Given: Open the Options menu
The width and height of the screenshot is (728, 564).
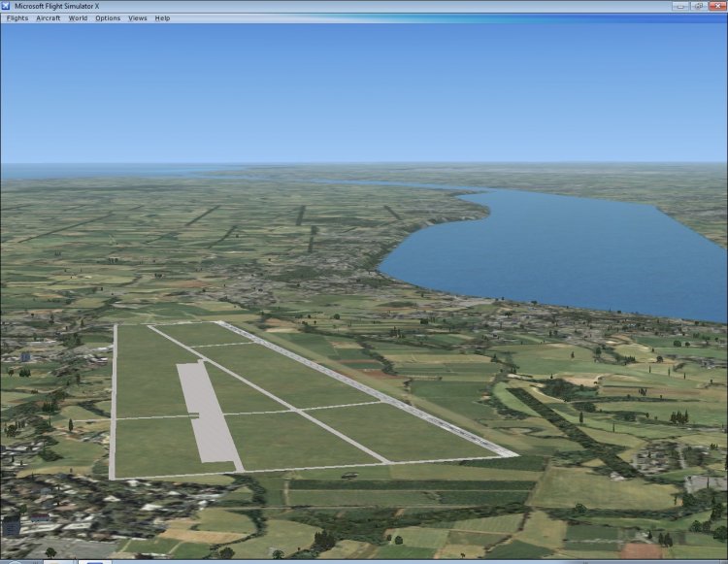Looking at the screenshot, I should 108,18.
